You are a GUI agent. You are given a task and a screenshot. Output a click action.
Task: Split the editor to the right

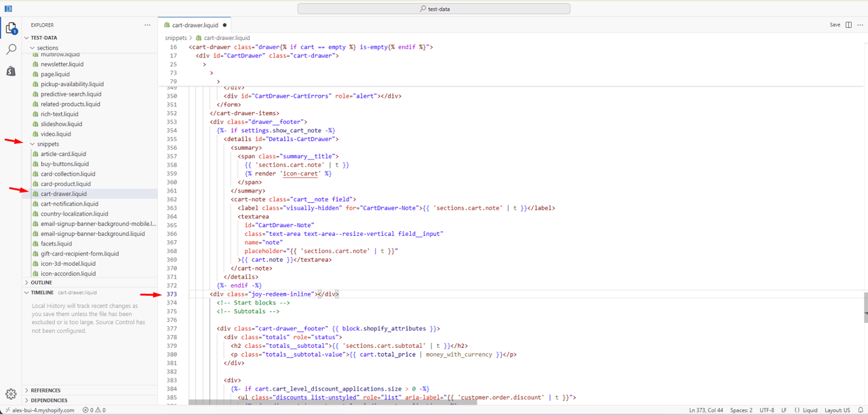click(848, 25)
